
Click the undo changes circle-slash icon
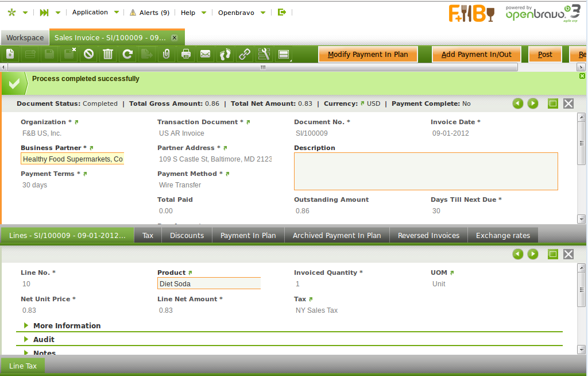click(88, 54)
